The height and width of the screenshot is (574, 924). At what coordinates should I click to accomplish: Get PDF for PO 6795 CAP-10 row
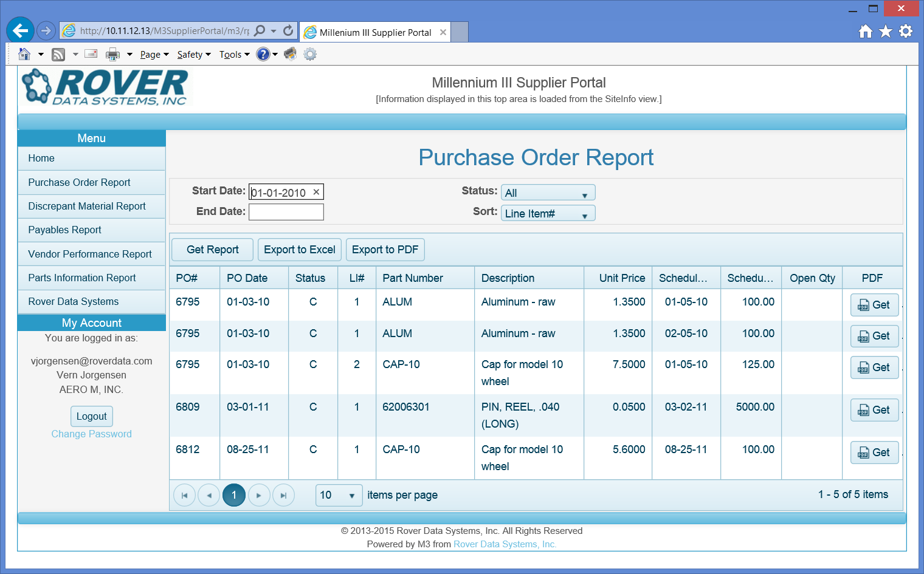[x=874, y=367]
